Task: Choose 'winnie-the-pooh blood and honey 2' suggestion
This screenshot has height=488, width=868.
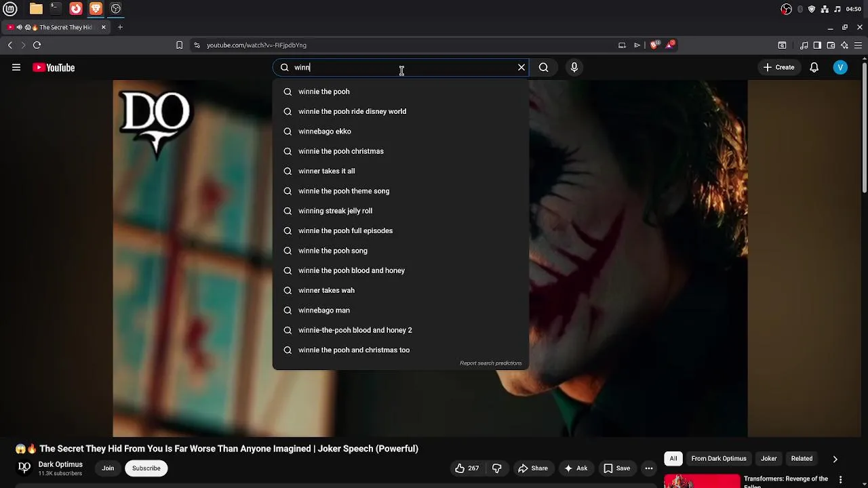Action: (x=400, y=330)
